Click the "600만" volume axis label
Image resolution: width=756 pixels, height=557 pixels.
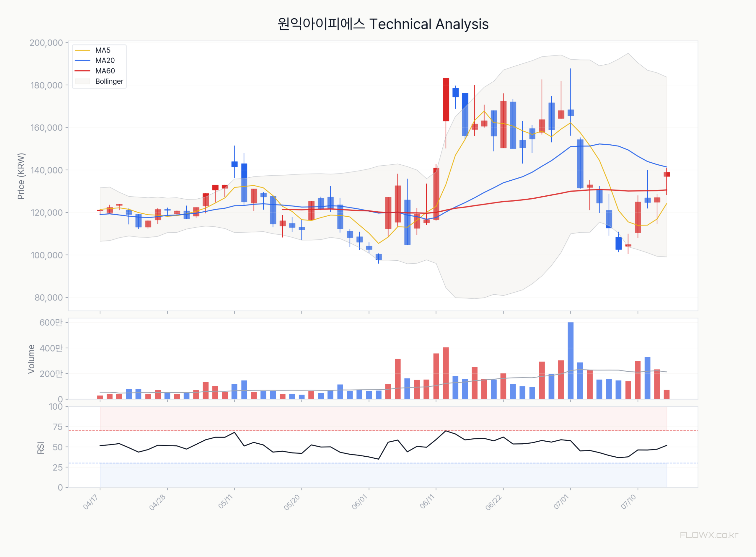pos(51,322)
